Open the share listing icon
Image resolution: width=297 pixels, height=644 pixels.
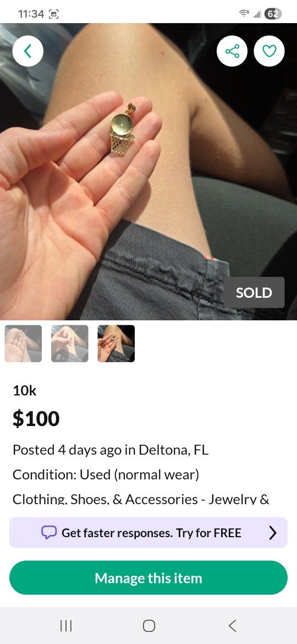[x=232, y=51]
